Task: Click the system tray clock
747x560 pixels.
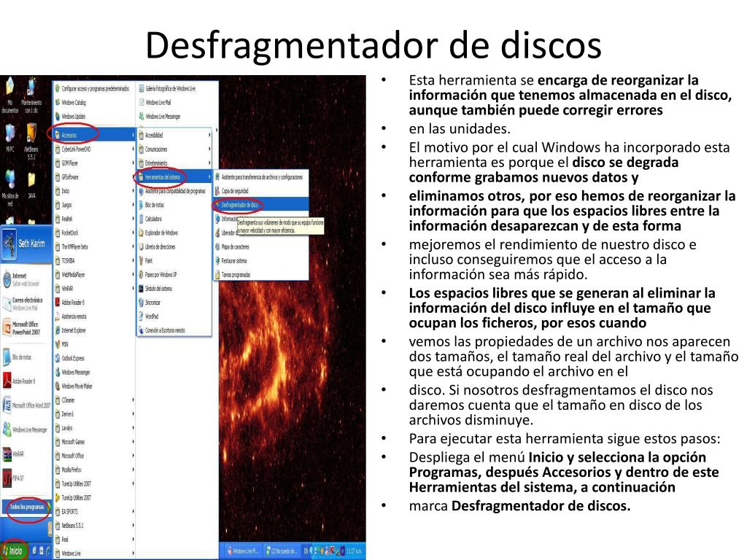Action: click(354, 551)
